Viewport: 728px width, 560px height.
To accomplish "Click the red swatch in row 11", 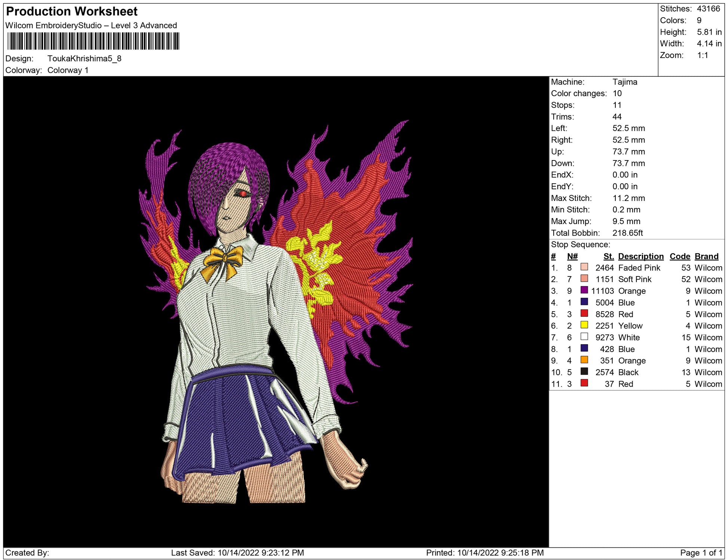I will click(x=584, y=383).
